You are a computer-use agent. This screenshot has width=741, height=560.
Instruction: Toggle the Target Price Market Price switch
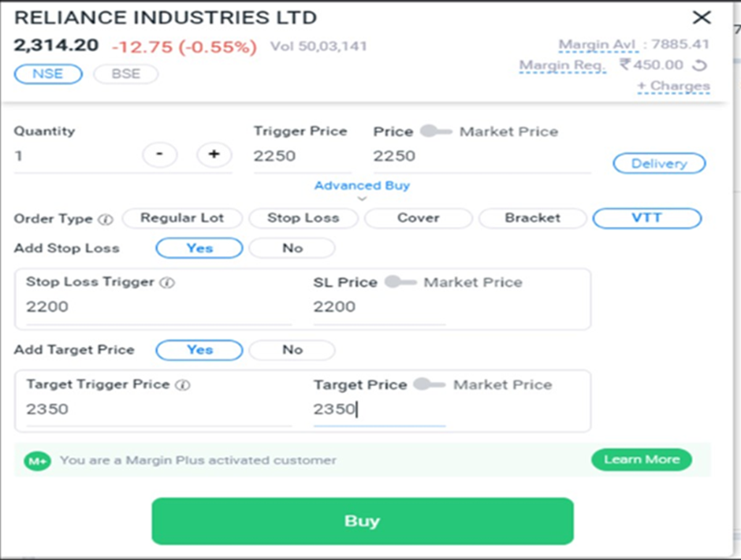(429, 384)
